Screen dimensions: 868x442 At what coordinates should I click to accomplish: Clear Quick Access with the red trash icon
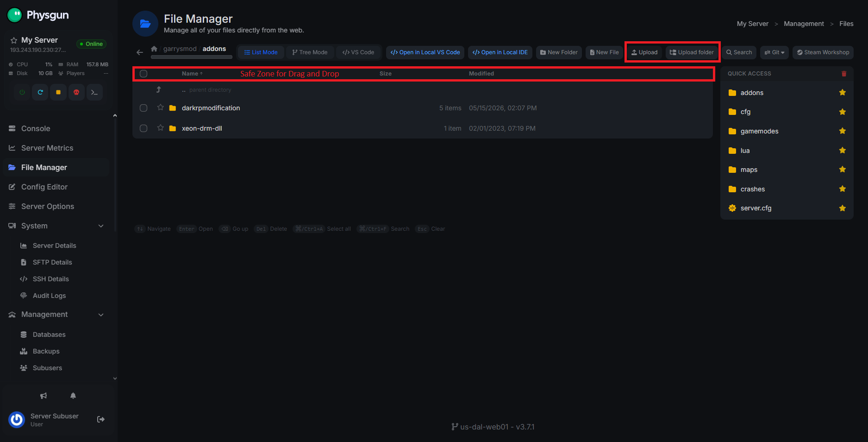[844, 74]
